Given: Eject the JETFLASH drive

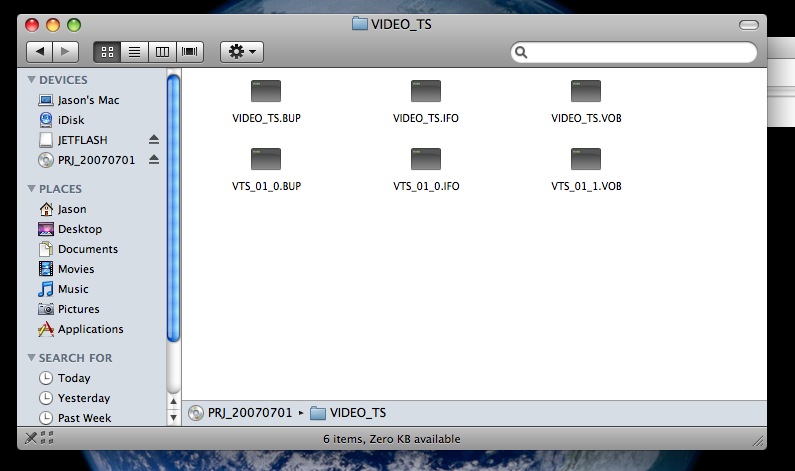Looking at the screenshot, I should (x=154, y=139).
